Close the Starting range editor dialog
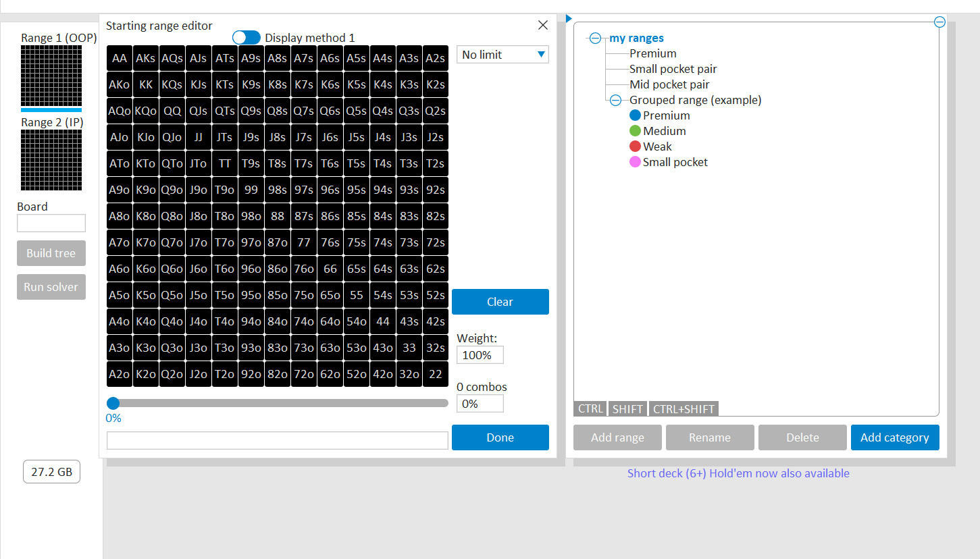This screenshot has width=980, height=559. pos(542,26)
